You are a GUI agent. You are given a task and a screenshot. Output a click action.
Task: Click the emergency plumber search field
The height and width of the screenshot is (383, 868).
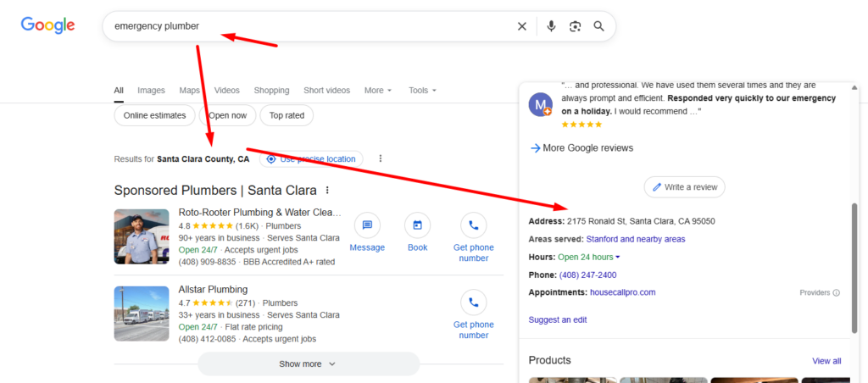tap(305, 26)
